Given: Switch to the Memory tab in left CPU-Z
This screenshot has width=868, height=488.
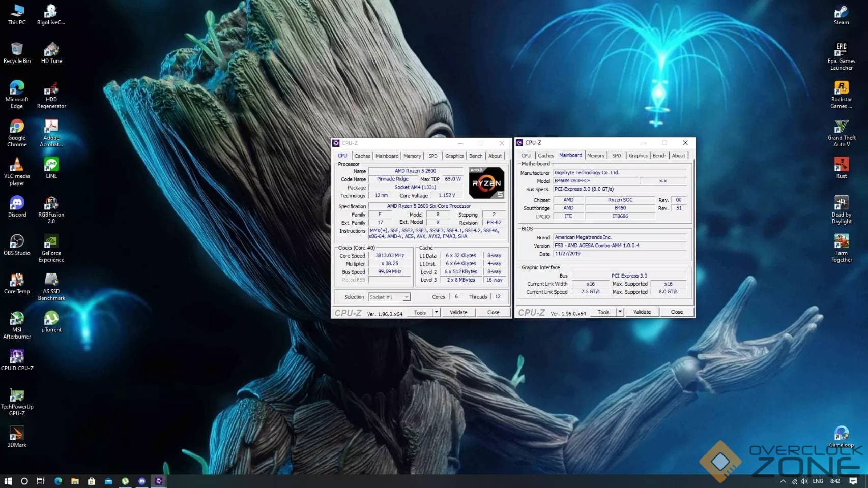Looking at the screenshot, I should [x=412, y=156].
